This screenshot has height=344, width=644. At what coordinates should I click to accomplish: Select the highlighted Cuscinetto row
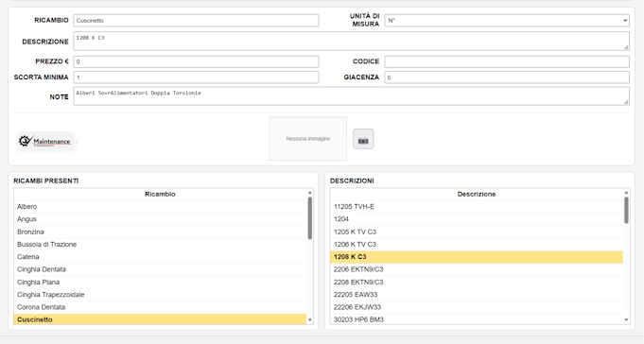(x=160, y=319)
